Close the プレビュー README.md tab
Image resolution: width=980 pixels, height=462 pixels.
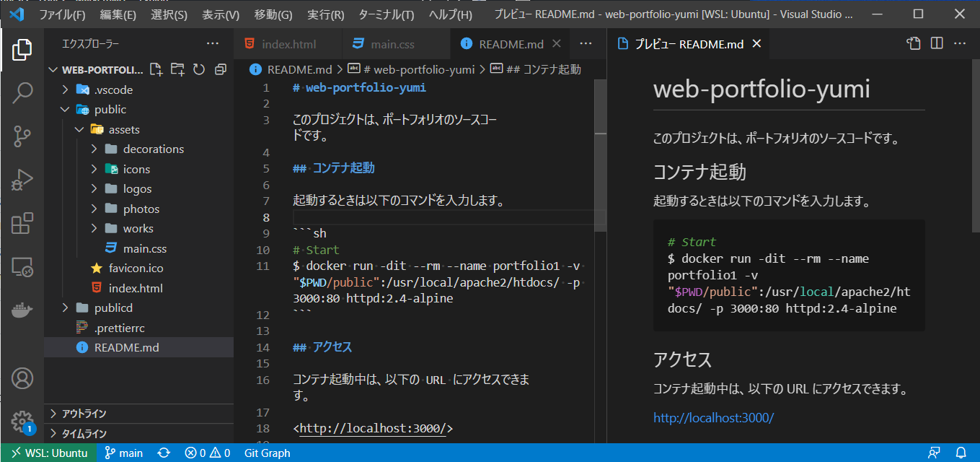[756, 44]
